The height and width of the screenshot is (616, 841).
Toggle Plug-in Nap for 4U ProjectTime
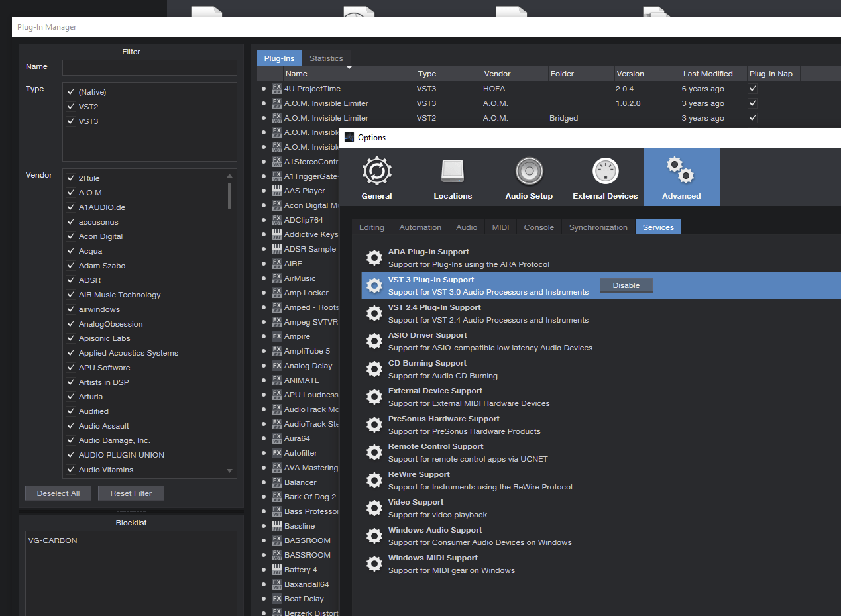[752, 89]
